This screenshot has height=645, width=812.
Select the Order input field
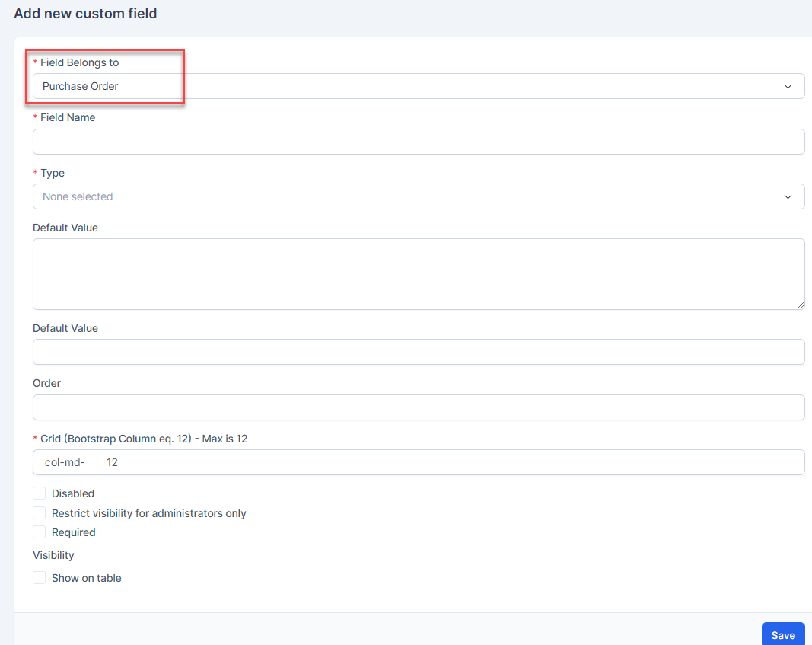[x=418, y=407]
